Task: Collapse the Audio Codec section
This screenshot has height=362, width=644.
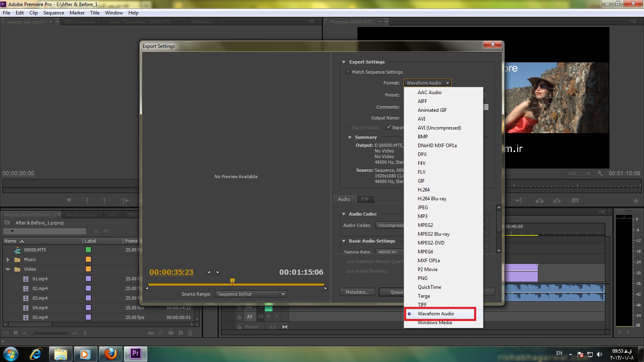Action: coord(344,214)
